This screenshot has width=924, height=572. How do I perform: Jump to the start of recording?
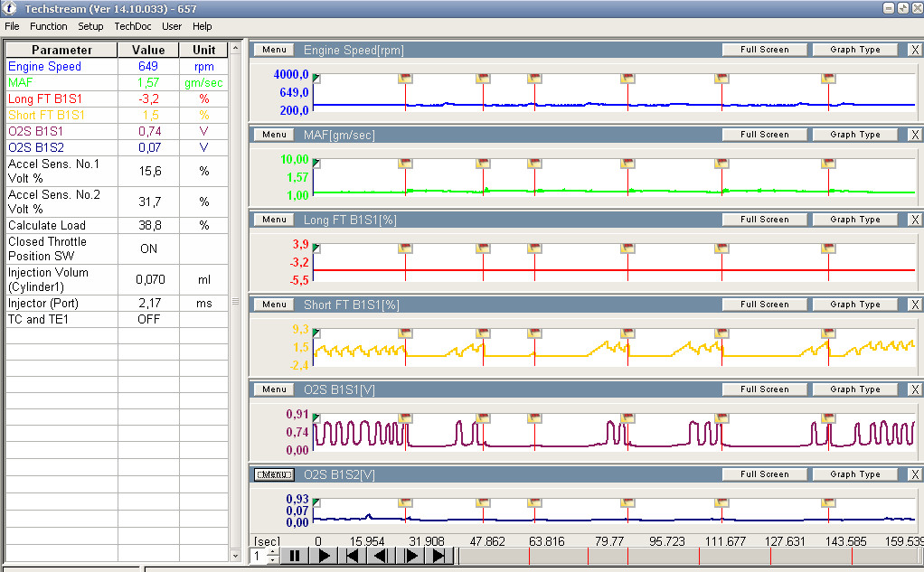(354, 557)
